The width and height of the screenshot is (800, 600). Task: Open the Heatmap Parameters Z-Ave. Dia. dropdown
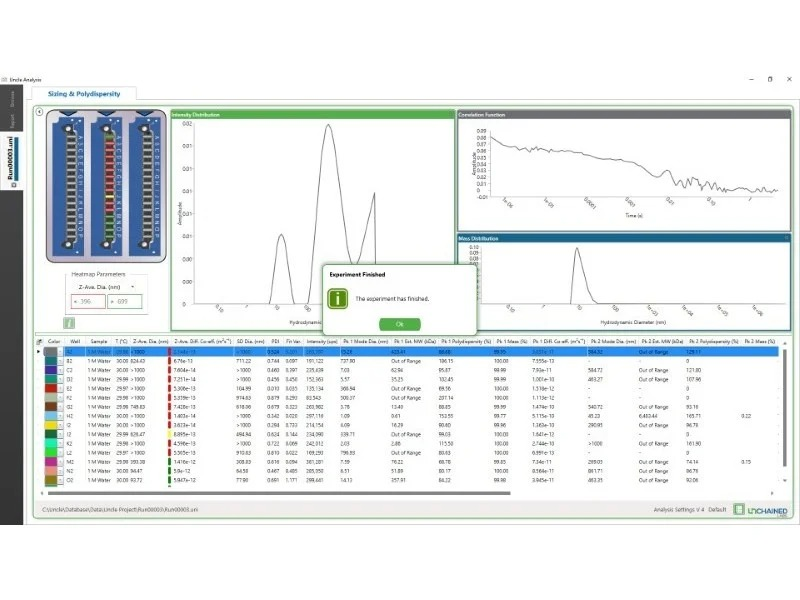[133, 287]
